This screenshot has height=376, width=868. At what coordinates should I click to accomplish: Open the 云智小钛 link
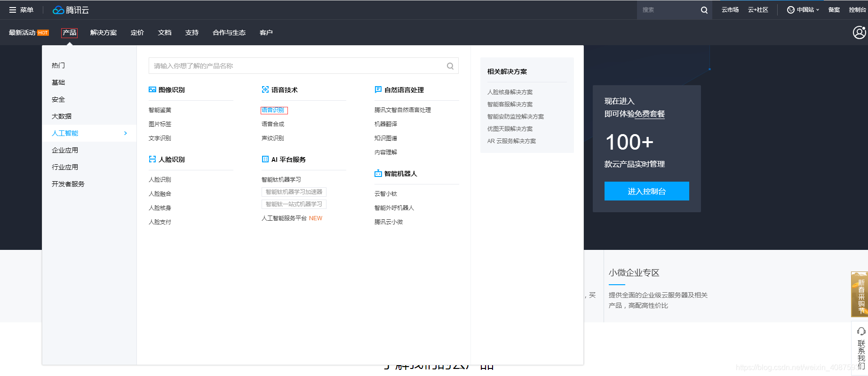(386, 193)
